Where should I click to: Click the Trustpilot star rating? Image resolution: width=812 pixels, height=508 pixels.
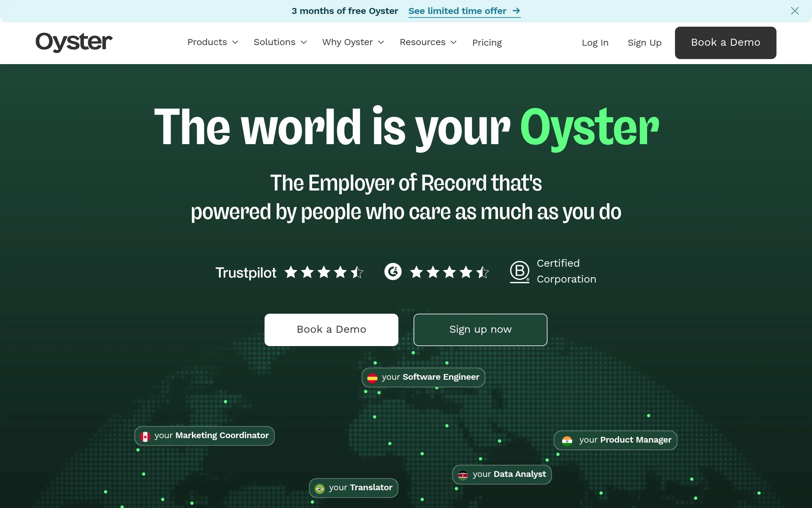(324, 272)
